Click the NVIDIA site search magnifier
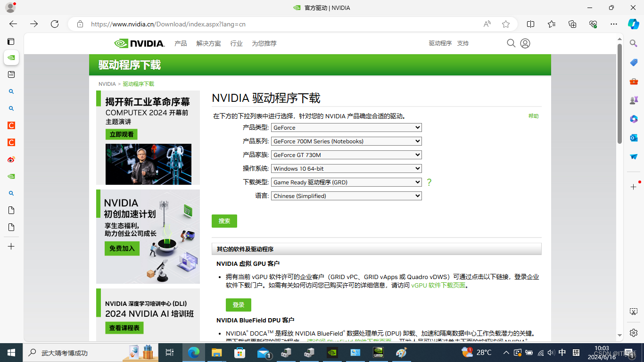The width and height of the screenshot is (644, 362). [x=511, y=43]
